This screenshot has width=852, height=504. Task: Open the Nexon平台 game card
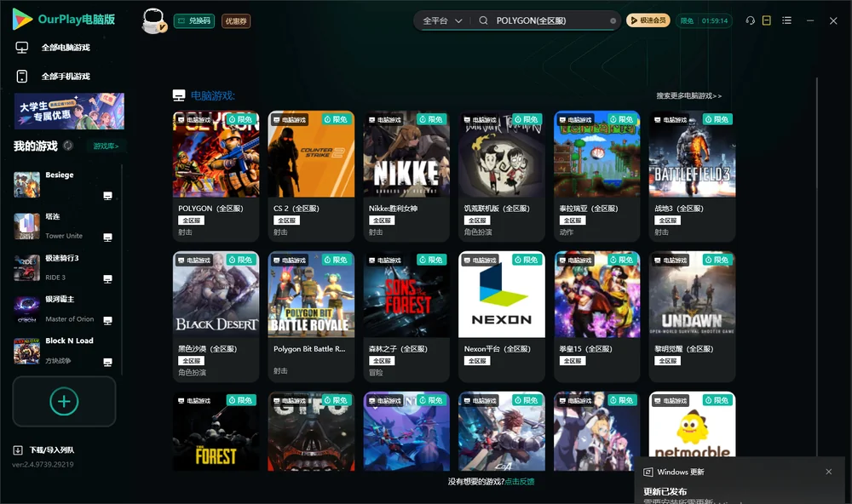click(x=502, y=317)
